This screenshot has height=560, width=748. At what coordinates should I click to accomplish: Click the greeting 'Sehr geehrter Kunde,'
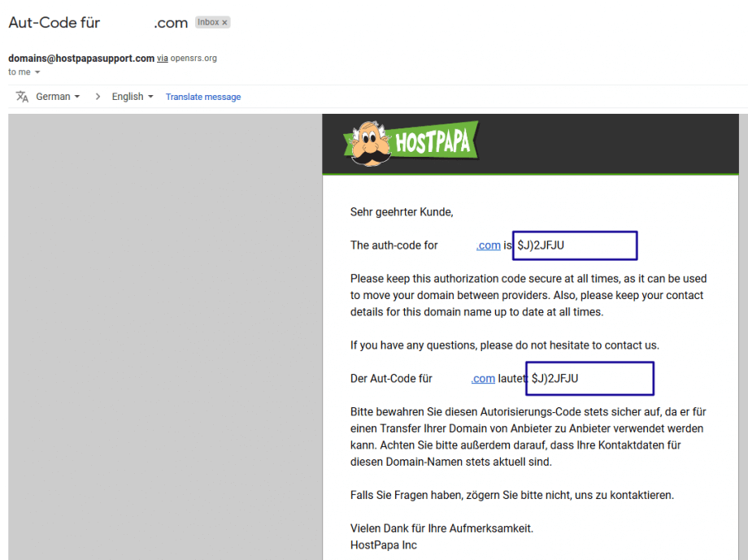pyautogui.click(x=402, y=212)
